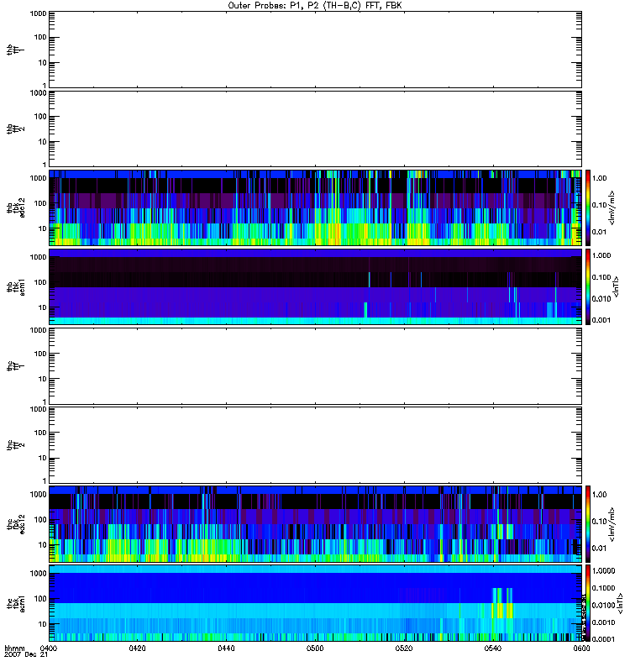Click inside the empty top thb fff 1 panel
Screen dimensions: 630x672
click(315, 49)
